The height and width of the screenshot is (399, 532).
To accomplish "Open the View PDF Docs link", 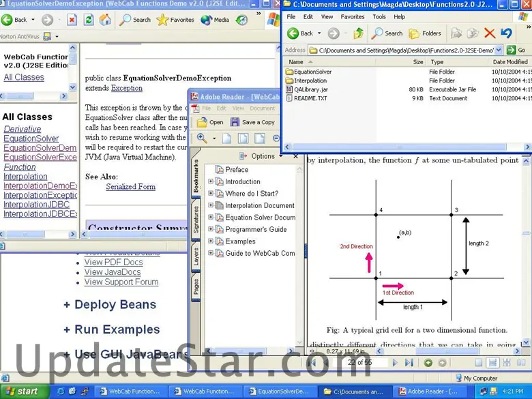I will (x=113, y=263).
